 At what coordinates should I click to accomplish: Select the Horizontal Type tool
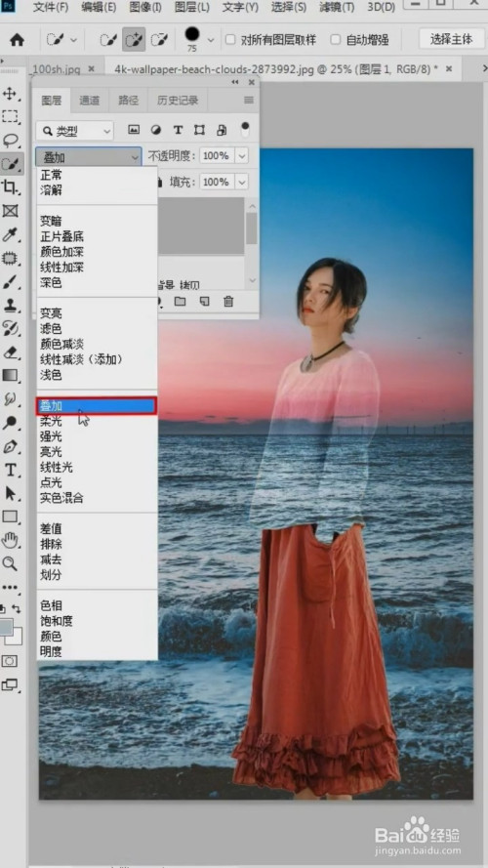(10, 470)
